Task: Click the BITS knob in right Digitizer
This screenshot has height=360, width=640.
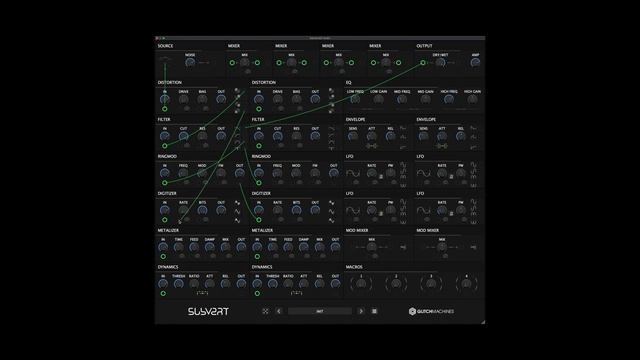Action: click(x=296, y=210)
